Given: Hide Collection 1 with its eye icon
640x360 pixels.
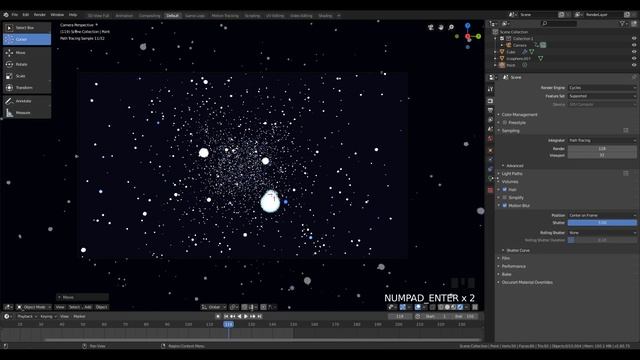Looking at the screenshot, I should 634,38.
